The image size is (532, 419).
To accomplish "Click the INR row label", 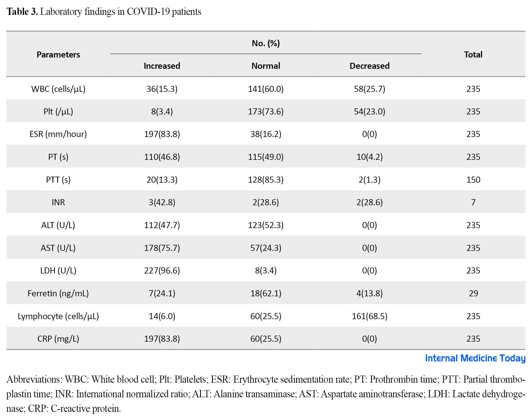I will click(x=58, y=202).
